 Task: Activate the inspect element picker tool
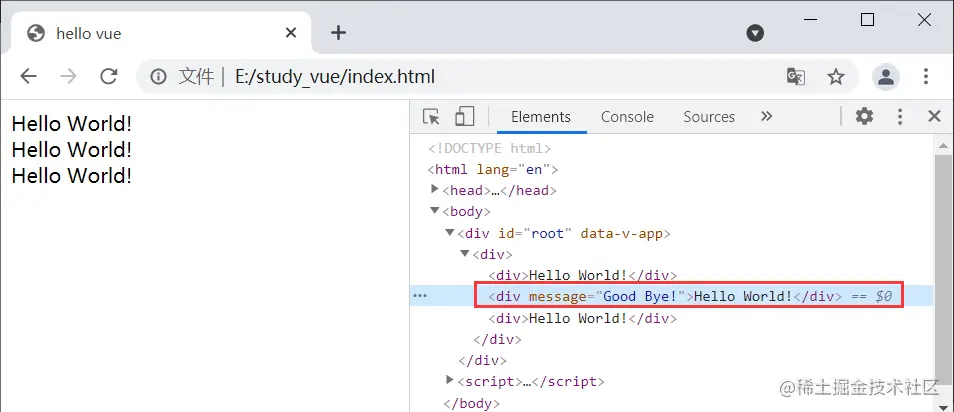tap(431, 116)
